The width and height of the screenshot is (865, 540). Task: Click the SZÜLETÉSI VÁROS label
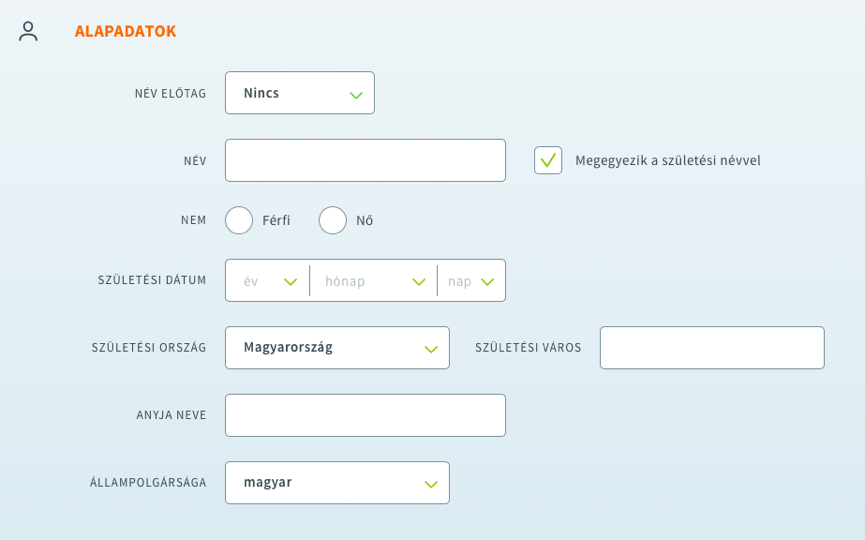pos(528,347)
